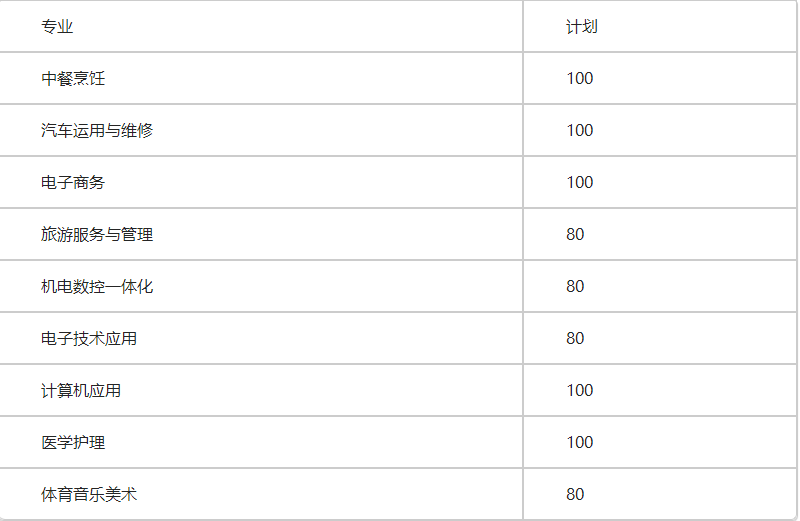Select the 计算机应用 cell
The width and height of the screenshot is (800, 521).
point(81,391)
